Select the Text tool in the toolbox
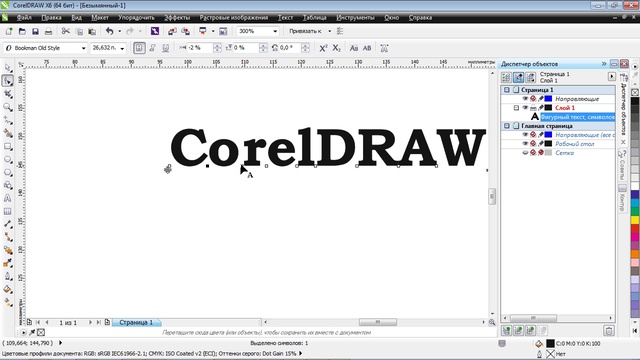The width and height of the screenshot is (640, 360). 7,198
